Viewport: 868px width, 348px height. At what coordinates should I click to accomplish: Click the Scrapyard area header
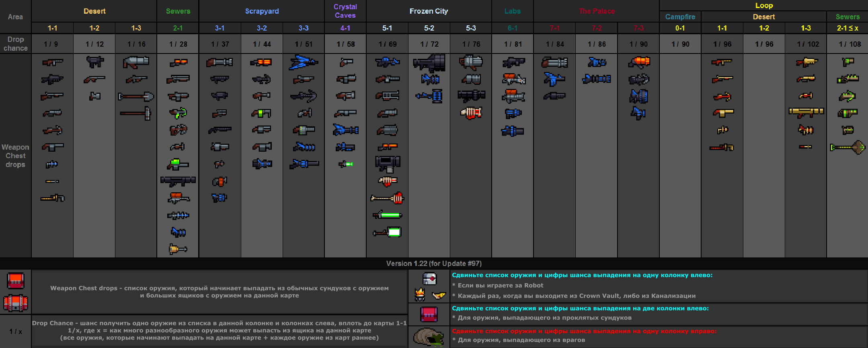click(x=262, y=11)
